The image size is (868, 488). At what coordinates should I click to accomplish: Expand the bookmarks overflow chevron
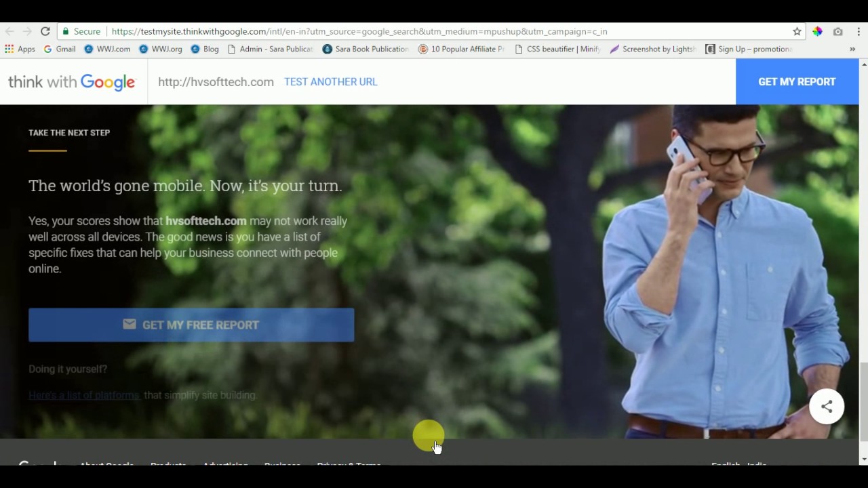[x=852, y=49]
